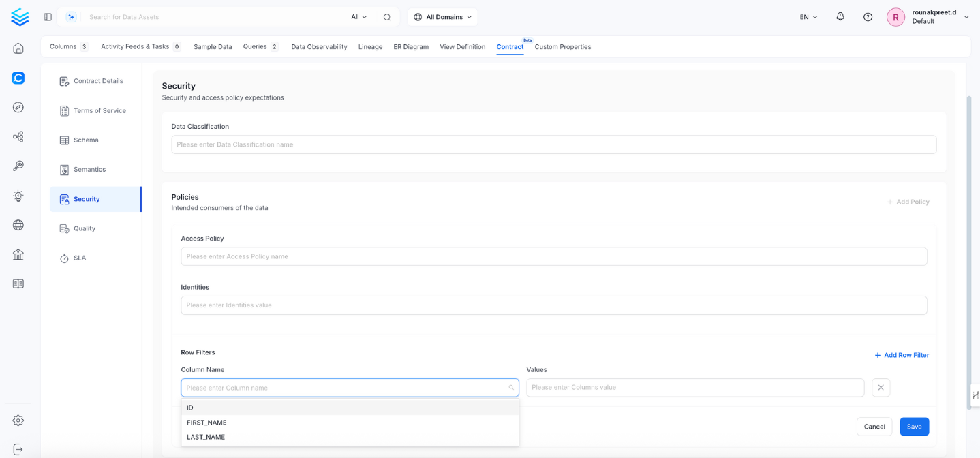Expand the search All filter dropdown
Viewport: 980px width, 458px height.
pos(359,17)
